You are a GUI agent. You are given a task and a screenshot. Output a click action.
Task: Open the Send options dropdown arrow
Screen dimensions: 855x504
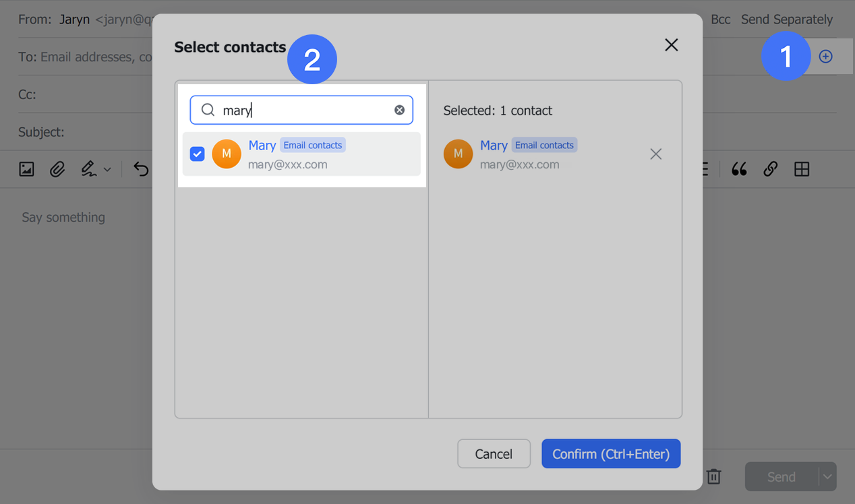(x=827, y=476)
